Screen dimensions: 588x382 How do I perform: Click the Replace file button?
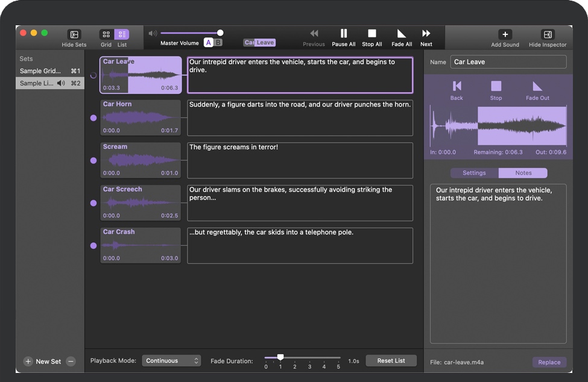pos(549,362)
